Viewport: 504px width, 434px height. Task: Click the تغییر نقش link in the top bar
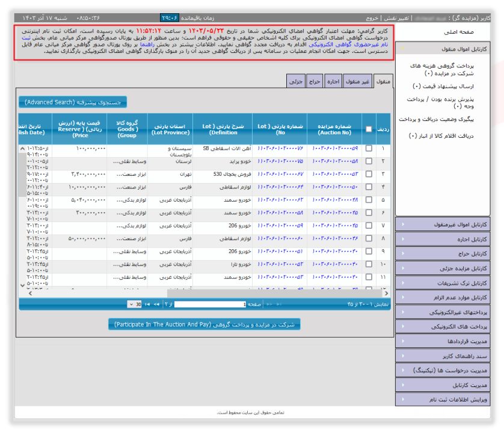coord(396,18)
